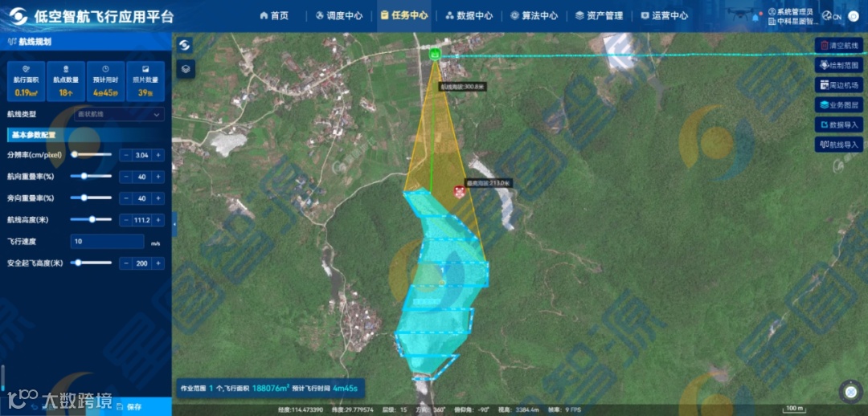Open the 资产管理 tab
Image resolution: width=868 pixels, height=416 pixels.
point(600,15)
